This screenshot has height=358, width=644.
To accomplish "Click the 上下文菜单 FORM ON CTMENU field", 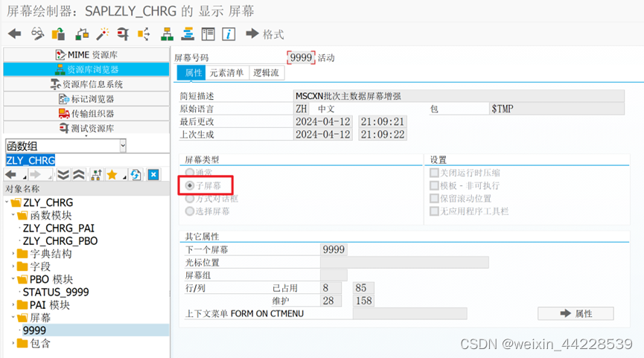I will [x=410, y=313].
